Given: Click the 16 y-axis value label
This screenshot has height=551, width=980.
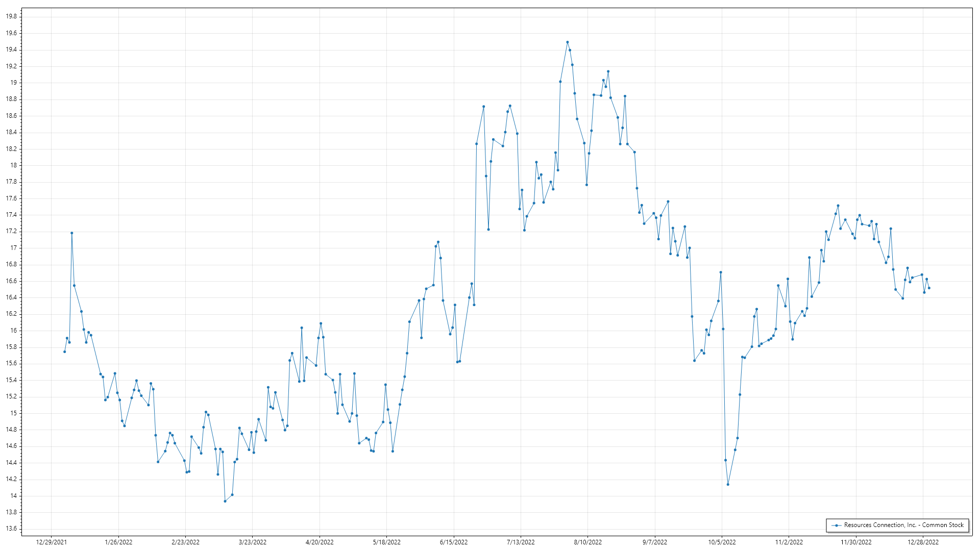Looking at the screenshot, I should click(14, 331).
